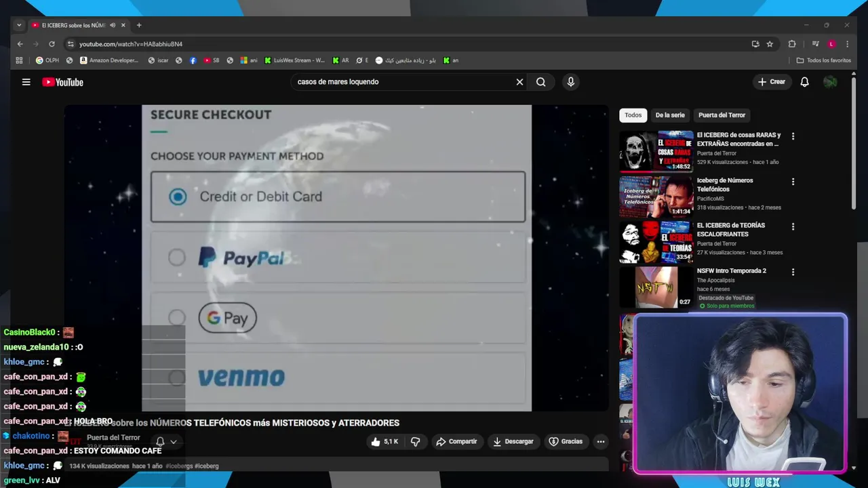Open the OLPH bookmark
Image resolution: width=868 pixels, height=488 pixels.
click(47, 60)
